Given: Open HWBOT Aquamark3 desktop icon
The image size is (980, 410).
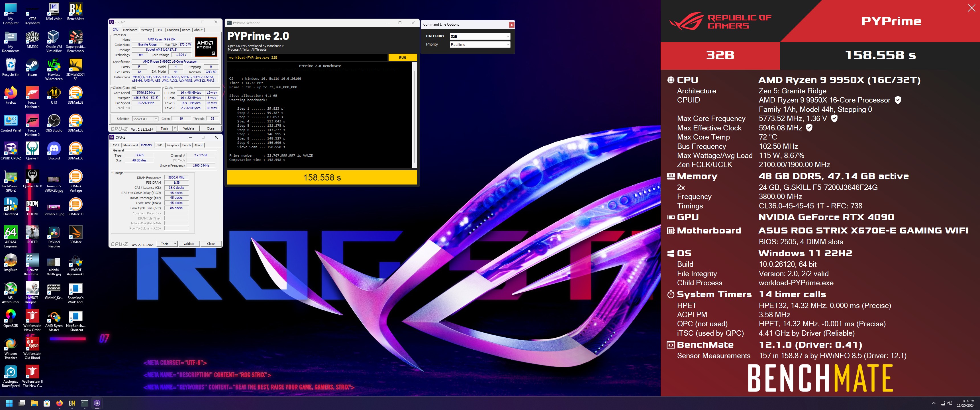Looking at the screenshot, I should point(75,265).
